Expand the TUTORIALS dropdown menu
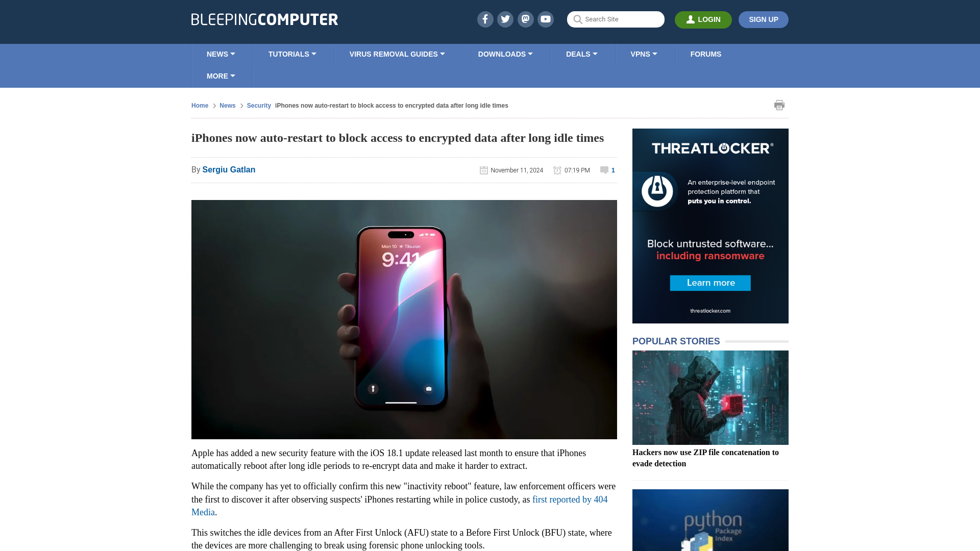Screen dimensions: 980x551 291,54
